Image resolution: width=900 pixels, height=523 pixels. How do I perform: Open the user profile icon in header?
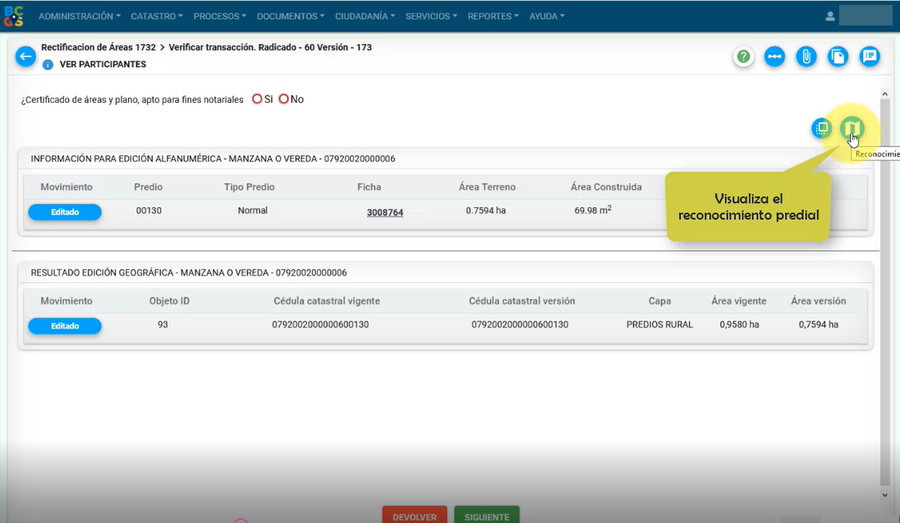[830, 16]
